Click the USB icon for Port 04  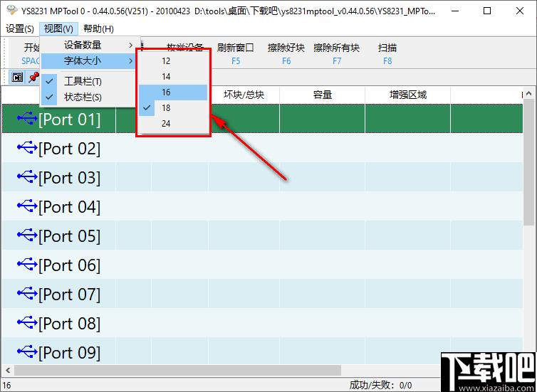coord(27,206)
